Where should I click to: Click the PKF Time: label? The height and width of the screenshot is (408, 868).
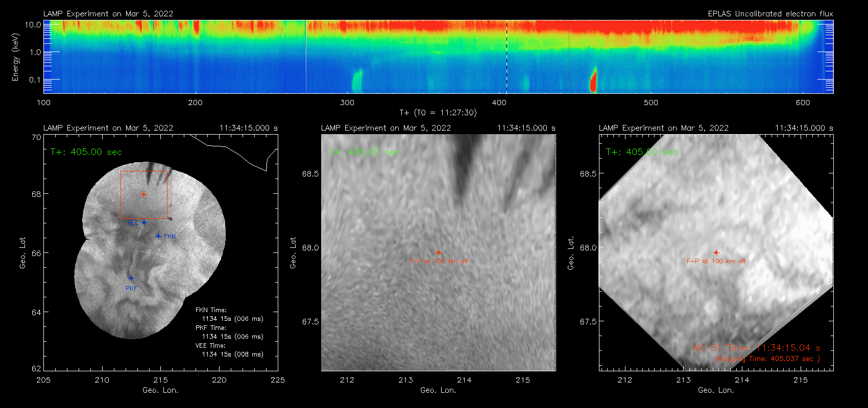210,328
